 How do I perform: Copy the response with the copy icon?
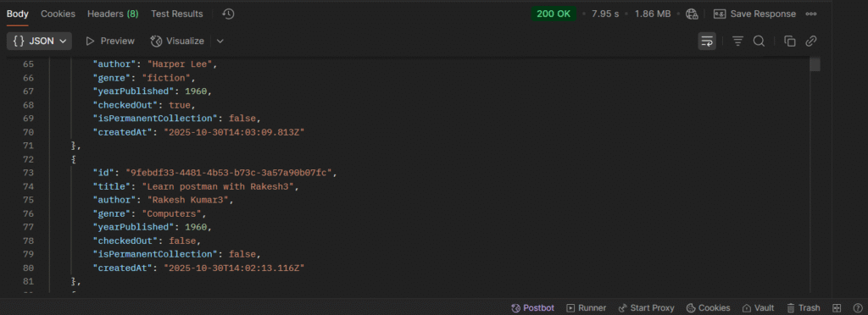point(790,41)
